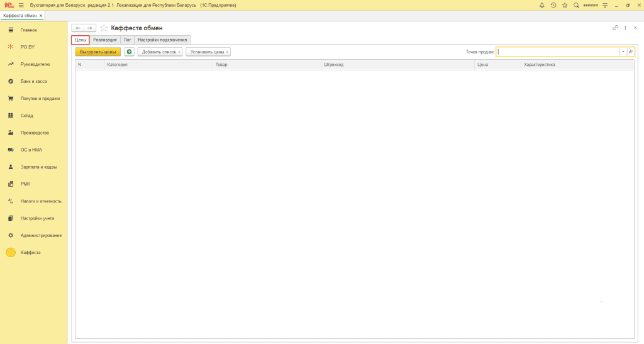Copy link to this form icon
Screen dimensions: 644x344
(615, 28)
